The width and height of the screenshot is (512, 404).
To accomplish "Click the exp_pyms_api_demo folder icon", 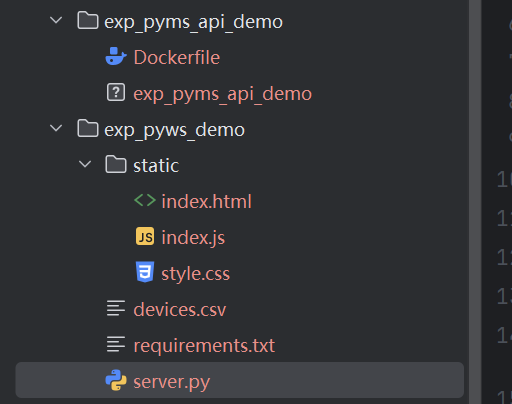I will pyautogui.click(x=88, y=20).
